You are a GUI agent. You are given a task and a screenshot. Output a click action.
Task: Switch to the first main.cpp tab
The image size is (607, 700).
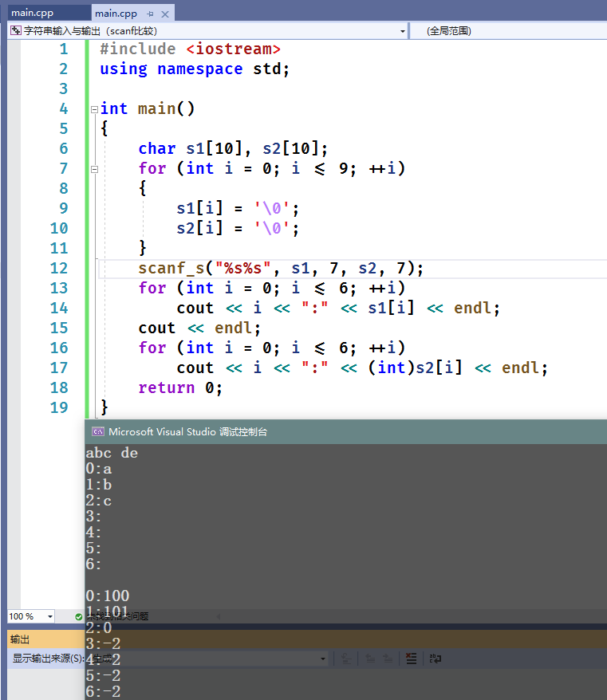(x=32, y=13)
